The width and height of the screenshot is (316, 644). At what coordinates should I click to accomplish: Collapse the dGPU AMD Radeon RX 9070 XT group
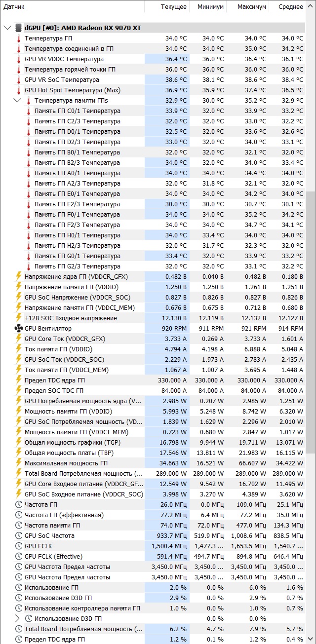(x=7, y=28)
